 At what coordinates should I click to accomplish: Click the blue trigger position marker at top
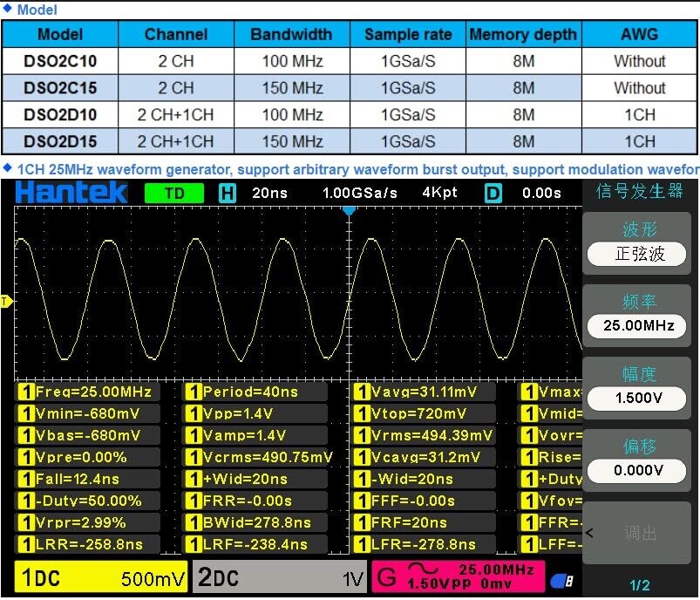350,211
